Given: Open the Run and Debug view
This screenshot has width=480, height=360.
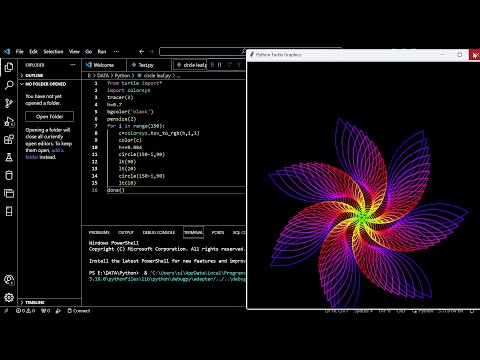Looking at the screenshot, I should point(9,122).
